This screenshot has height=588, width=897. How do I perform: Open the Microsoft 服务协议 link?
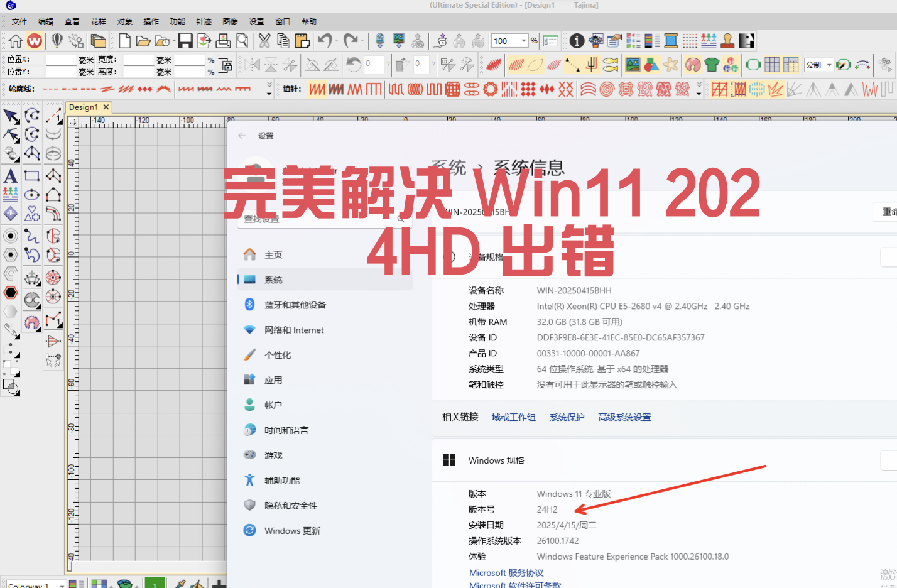tap(506, 573)
